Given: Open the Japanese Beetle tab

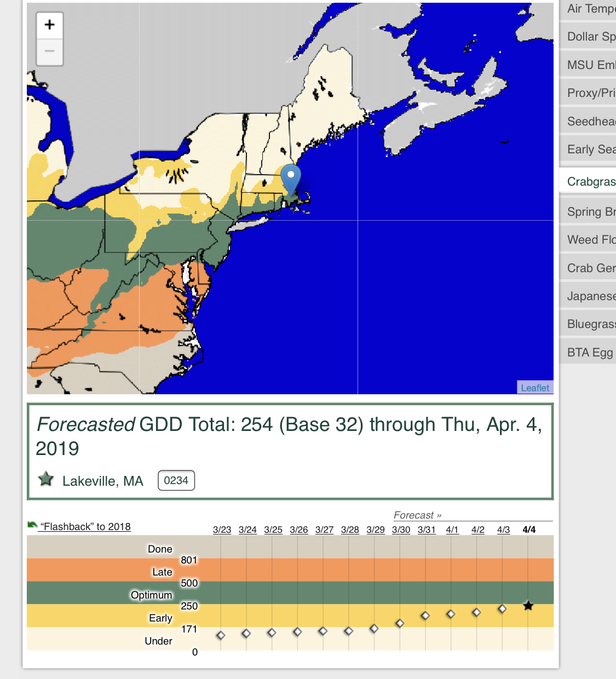Looking at the screenshot, I should point(588,296).
